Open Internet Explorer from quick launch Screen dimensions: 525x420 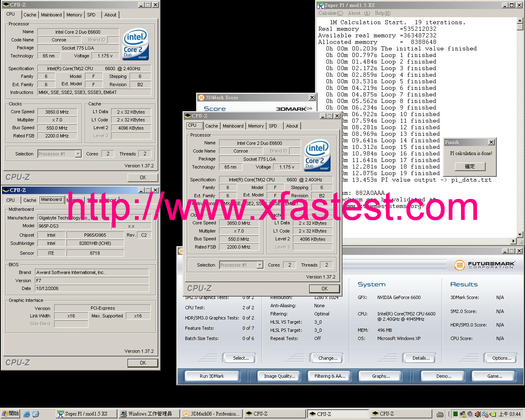(27, 414)
